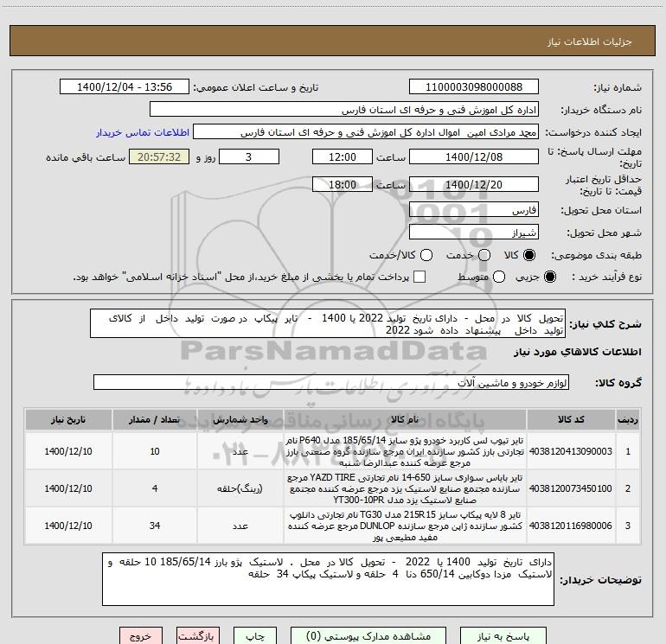Click the ایجاد کننده درخواست field
This screenshot has width=666, height=644.
(366, 132)
